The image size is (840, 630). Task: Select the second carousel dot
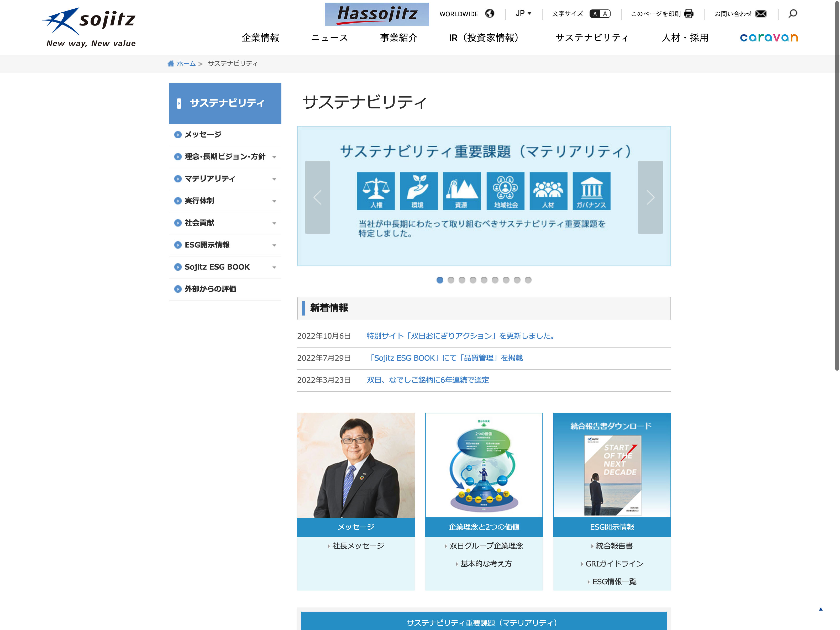pyautogui.click(x=451, y=280)
